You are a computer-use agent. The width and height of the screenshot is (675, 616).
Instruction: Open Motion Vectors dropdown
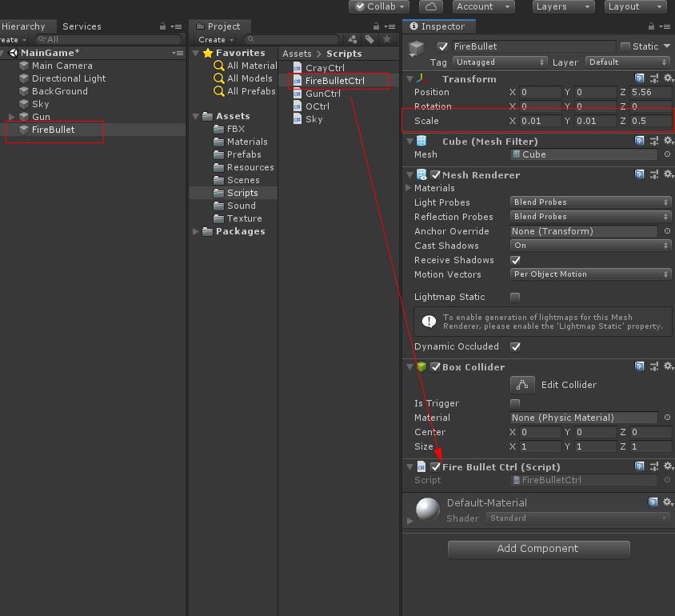coord(590,274)
